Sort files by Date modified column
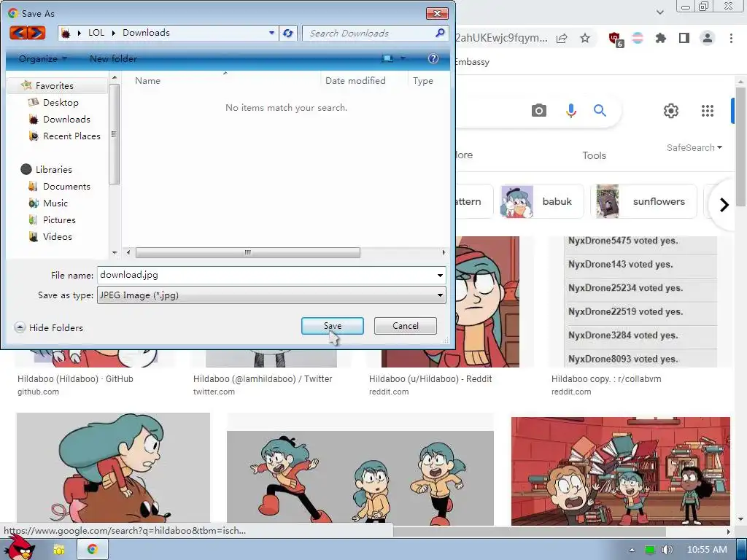This screenshot has width=747, height=560. click(355, 81)
